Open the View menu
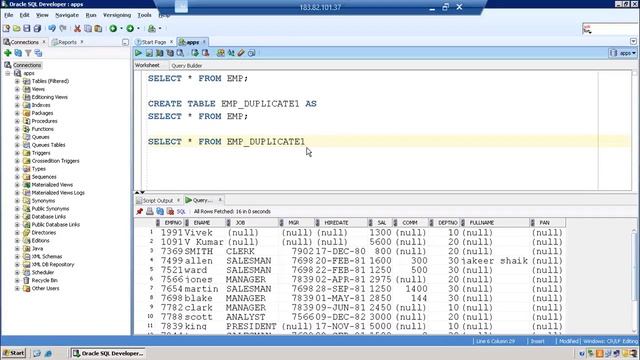Image resolution: width=640 pixels, height=360 pixels. [x=42, y=15]
